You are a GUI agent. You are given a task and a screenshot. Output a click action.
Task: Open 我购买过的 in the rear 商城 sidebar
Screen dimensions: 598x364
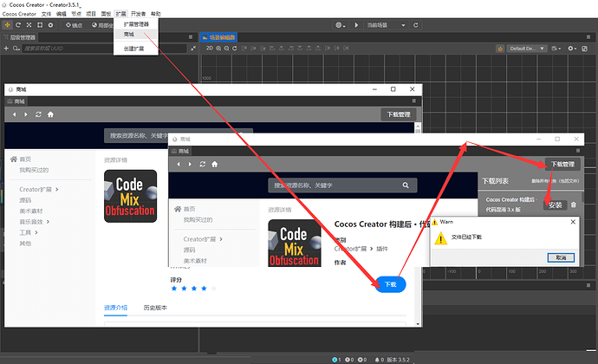click(34, 170)
